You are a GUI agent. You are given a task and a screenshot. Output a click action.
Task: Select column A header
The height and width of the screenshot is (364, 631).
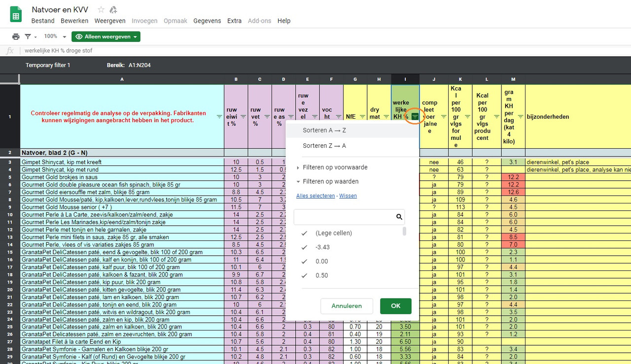pos(122,79)
